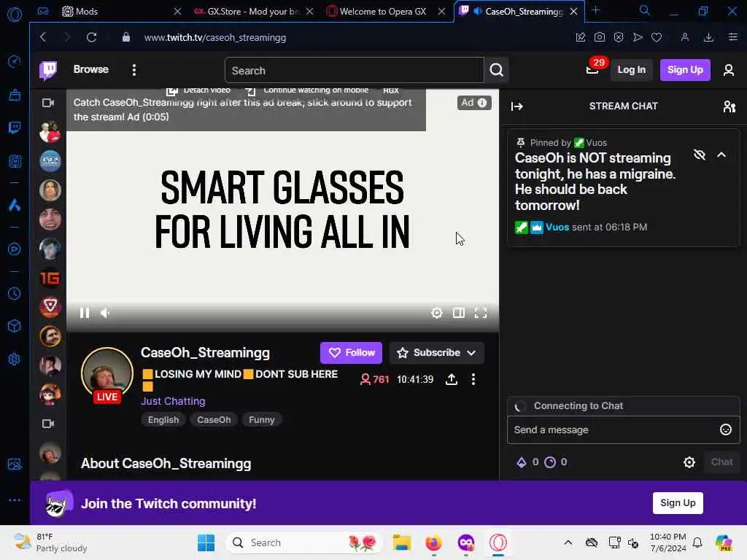
Task: Open a new browser tab
Action: click(x=595, y=10)
